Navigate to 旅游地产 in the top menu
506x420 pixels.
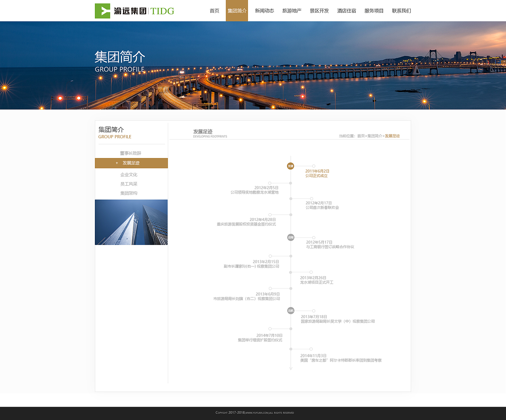[x=292, y=11]
